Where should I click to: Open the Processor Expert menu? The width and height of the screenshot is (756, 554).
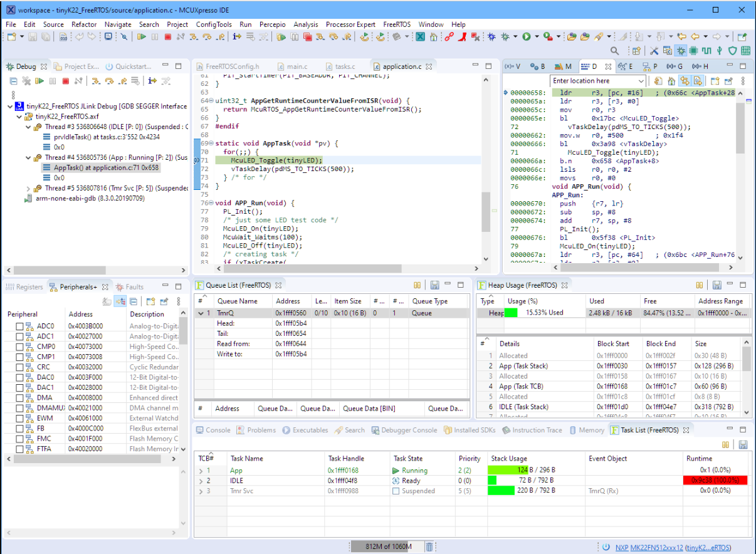tap(351, 24)
